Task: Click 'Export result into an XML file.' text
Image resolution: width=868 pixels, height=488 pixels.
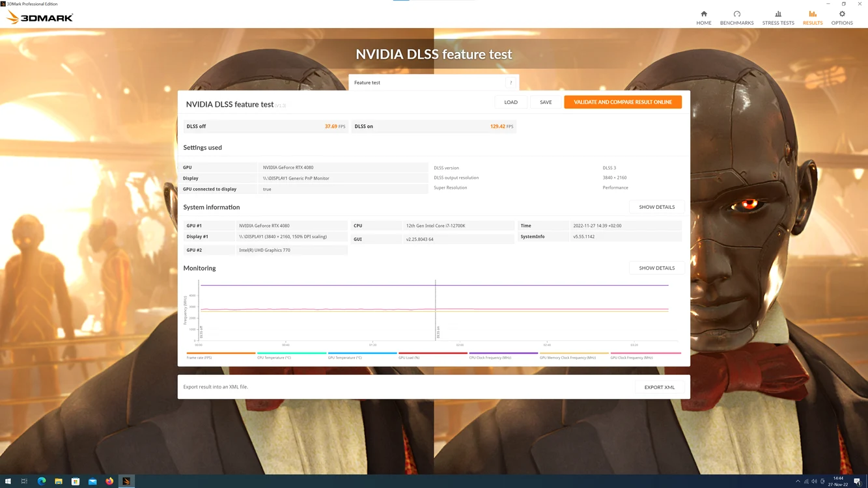Action: (x=216, y=387)
